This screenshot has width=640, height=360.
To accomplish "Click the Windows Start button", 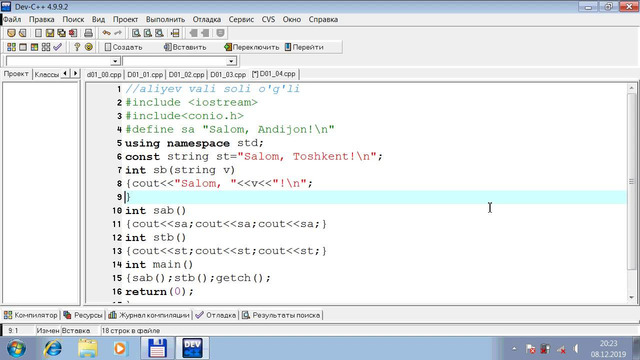I will (x=17, y=348).
